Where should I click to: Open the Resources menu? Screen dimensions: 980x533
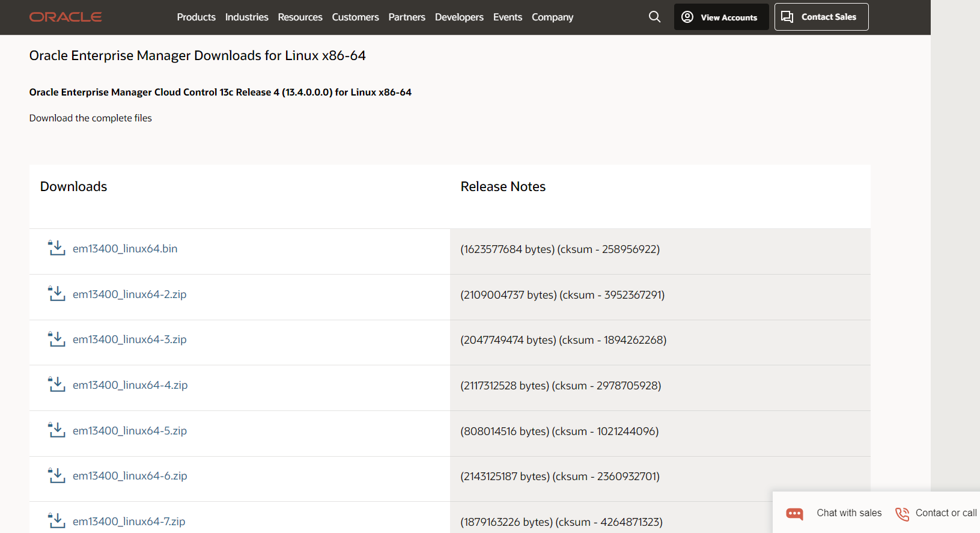click(300, 17)
